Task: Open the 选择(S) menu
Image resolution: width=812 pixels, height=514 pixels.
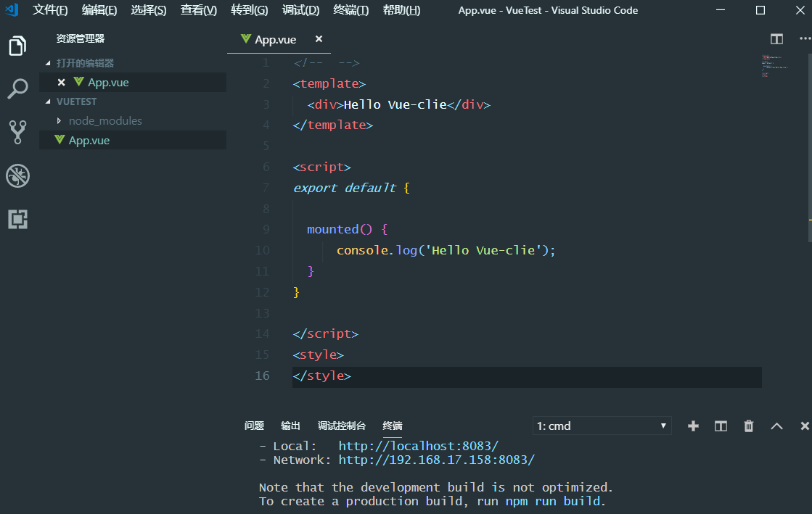Action: [x=149, y=10]
